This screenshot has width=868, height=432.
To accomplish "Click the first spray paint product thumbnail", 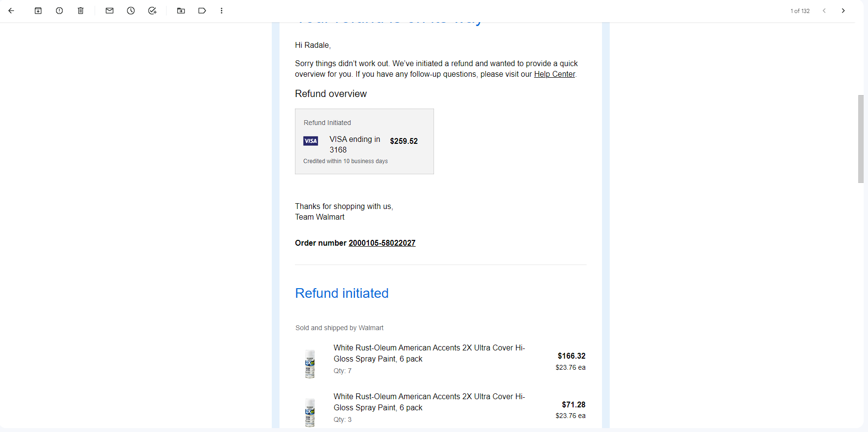I will point(309,364).
